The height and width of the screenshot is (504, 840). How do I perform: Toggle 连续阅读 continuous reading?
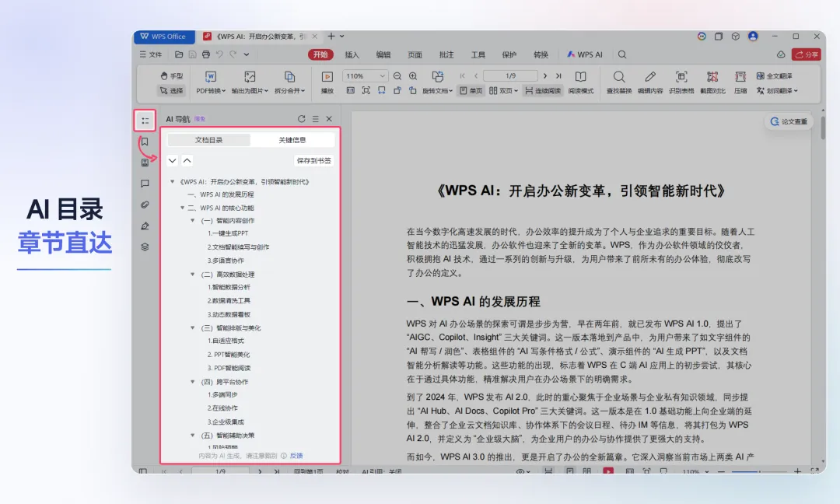[542, 90]
